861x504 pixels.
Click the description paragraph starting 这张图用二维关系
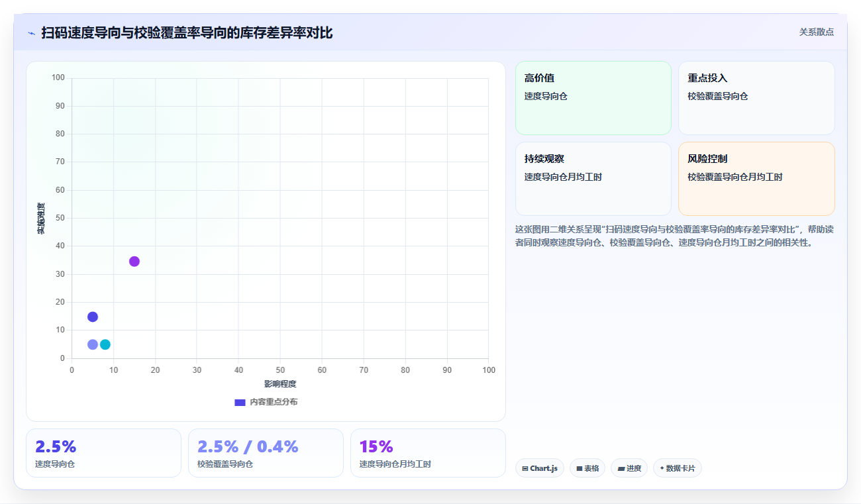[674, 236]
